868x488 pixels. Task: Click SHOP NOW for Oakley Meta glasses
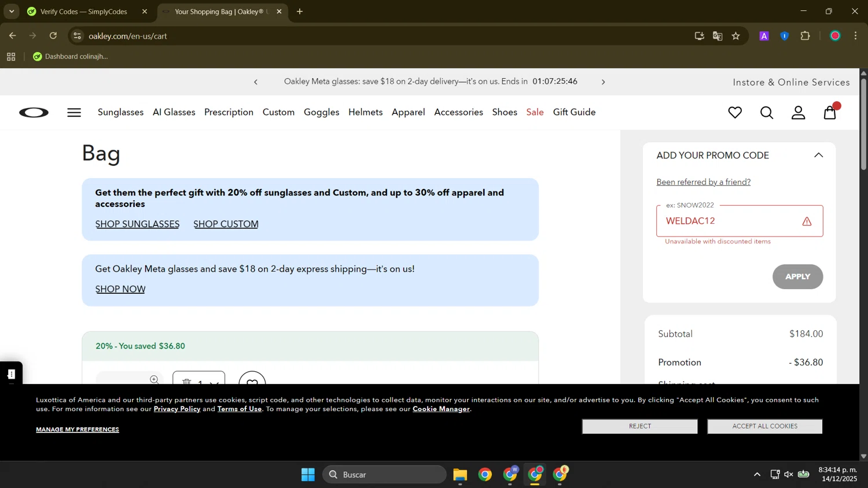120,289
